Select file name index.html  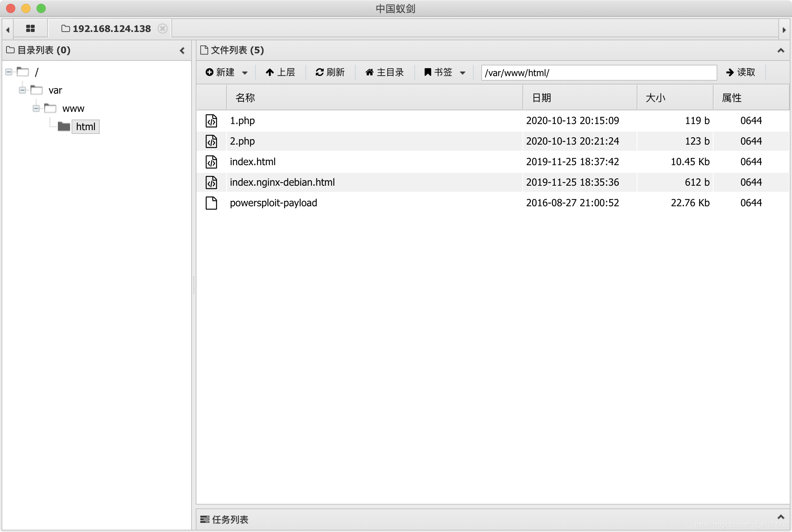click(x=252, y=162)
